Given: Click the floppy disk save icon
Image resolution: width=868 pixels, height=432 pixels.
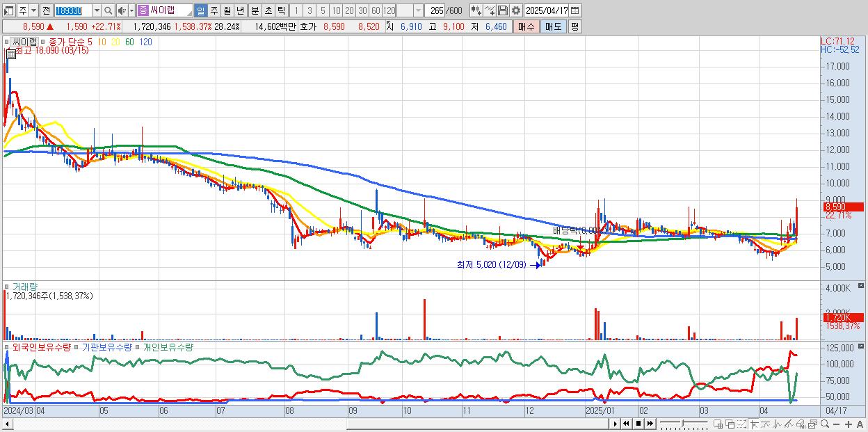Looking at the screenshot, I should pyautogui.click(x=502, y=10).
